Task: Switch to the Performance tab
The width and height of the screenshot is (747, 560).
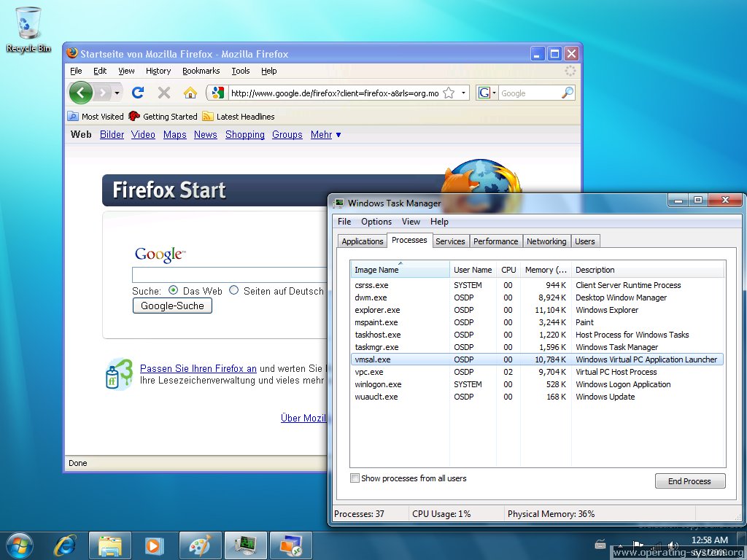Action: (495, 241)
